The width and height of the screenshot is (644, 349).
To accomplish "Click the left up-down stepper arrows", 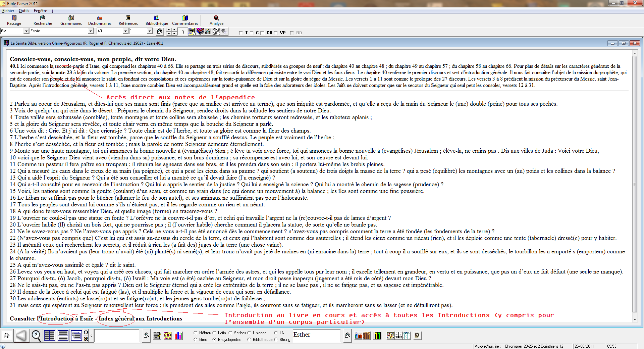I will tap(169, 32).
